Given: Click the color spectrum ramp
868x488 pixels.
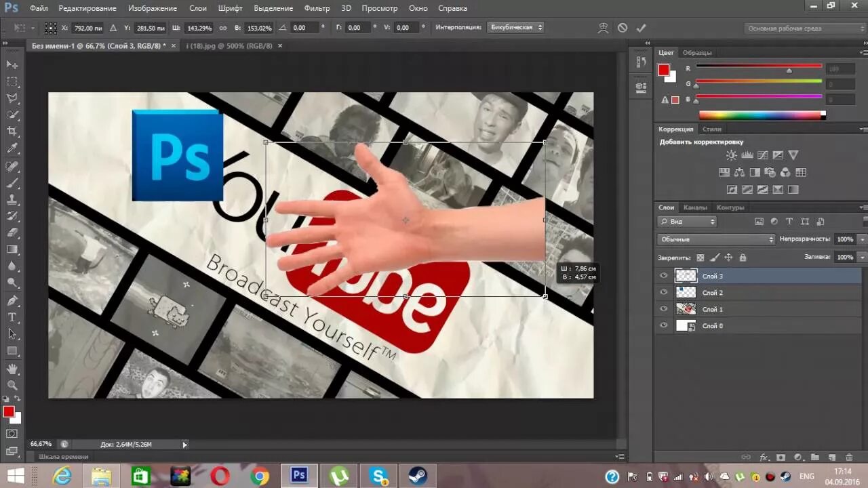Looking at the screenshot, I should (x=762, y=115).
